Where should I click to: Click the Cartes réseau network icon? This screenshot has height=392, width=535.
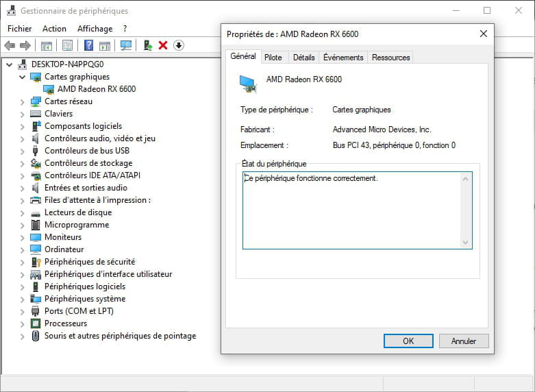36,101
